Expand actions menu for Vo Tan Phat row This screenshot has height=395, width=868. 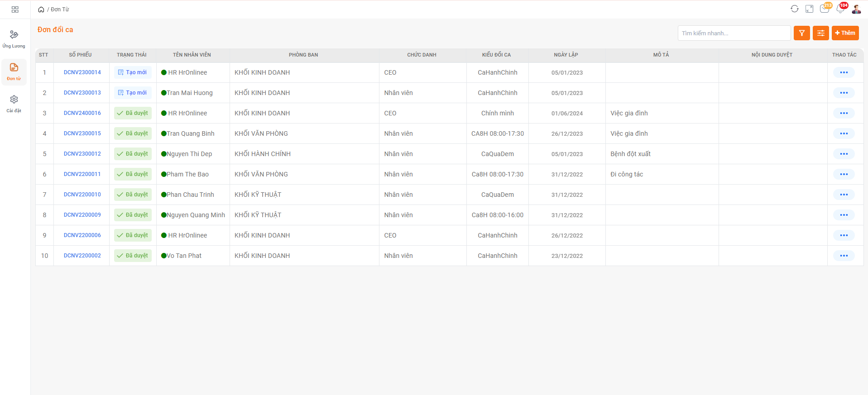844,256
